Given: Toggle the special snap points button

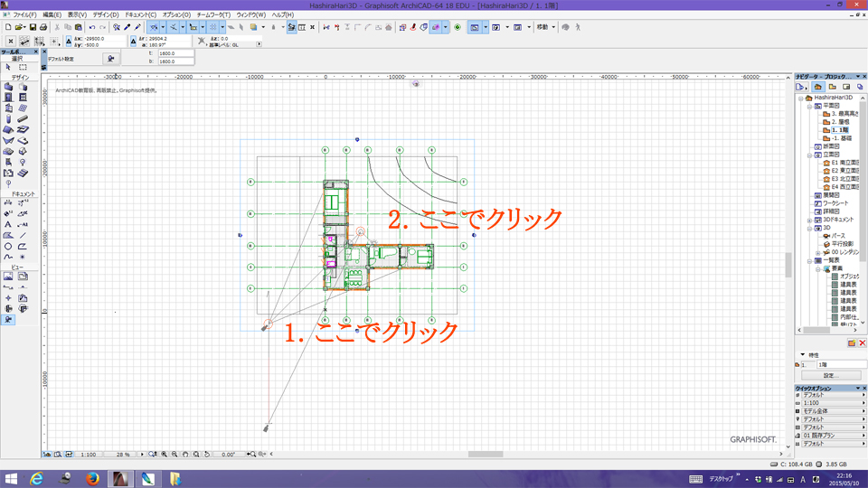Looking at the screenshot, I should click(174, 27).
